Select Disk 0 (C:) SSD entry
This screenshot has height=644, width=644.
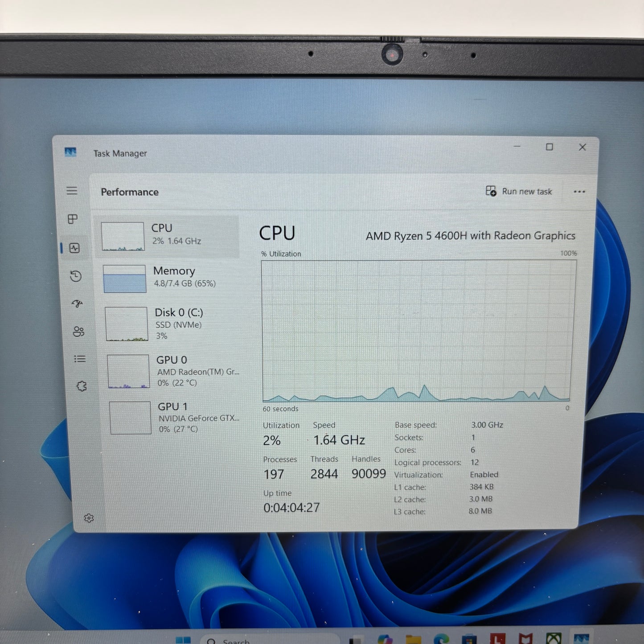tap(171, 324)
